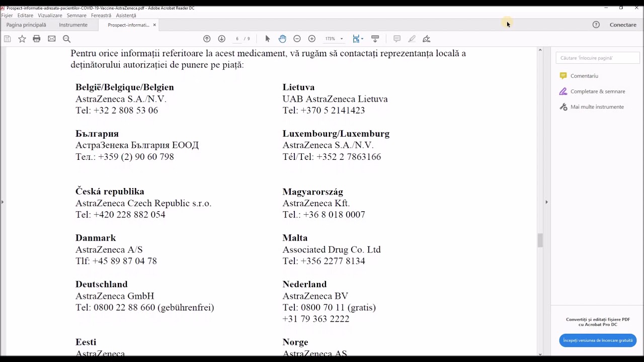This screenshot has height=362, width=644.
Task: Expand the fit page options arrow
Action: 362,39
